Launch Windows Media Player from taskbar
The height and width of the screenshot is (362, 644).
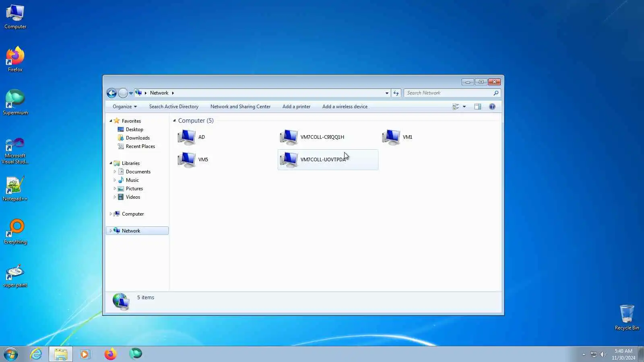pyautogui.click(x=85, y=354)
